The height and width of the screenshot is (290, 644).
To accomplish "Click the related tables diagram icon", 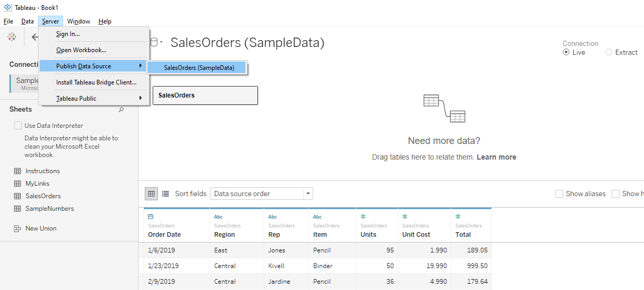I will 444,108.
